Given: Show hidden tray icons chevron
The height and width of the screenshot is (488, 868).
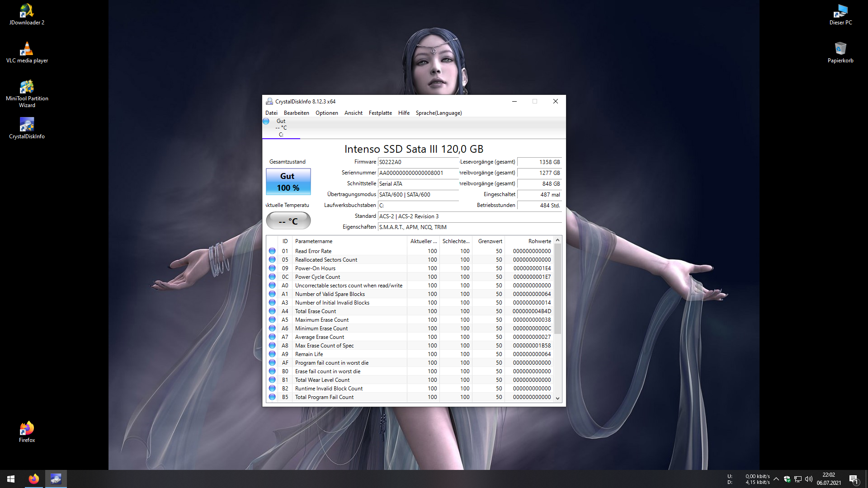Looking at the screenshot, I should 776,479.
